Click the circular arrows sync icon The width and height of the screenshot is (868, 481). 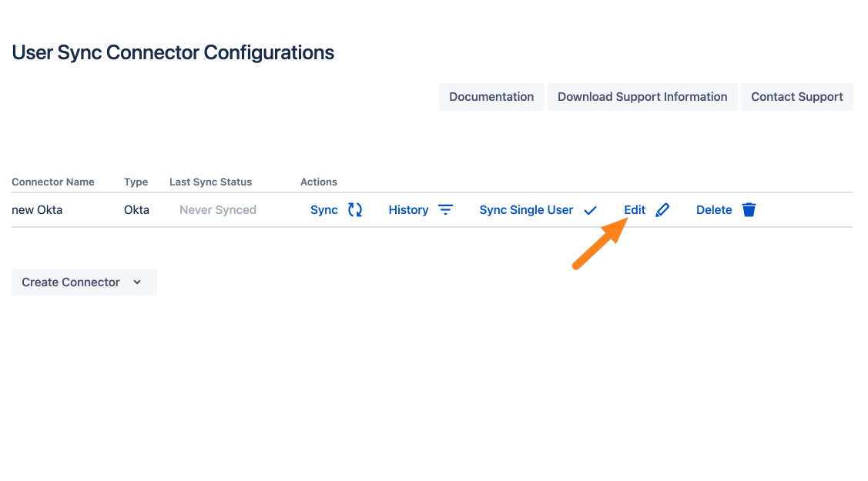pyautogui.click(x=355, y=210)
